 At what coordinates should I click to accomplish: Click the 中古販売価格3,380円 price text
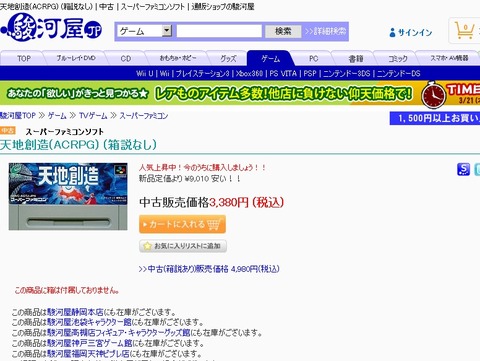(x=211, y=202)
